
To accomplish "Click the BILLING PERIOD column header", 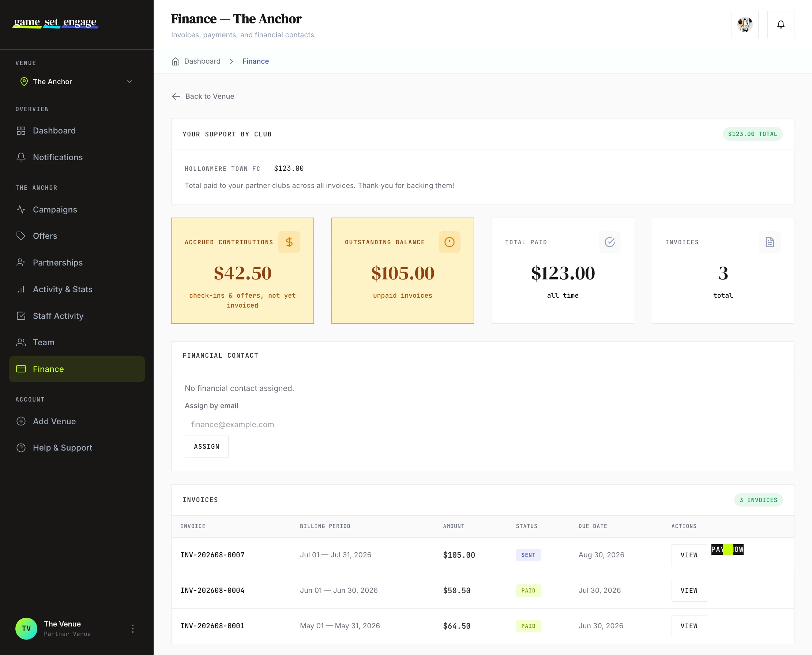I will pos(325,526).
